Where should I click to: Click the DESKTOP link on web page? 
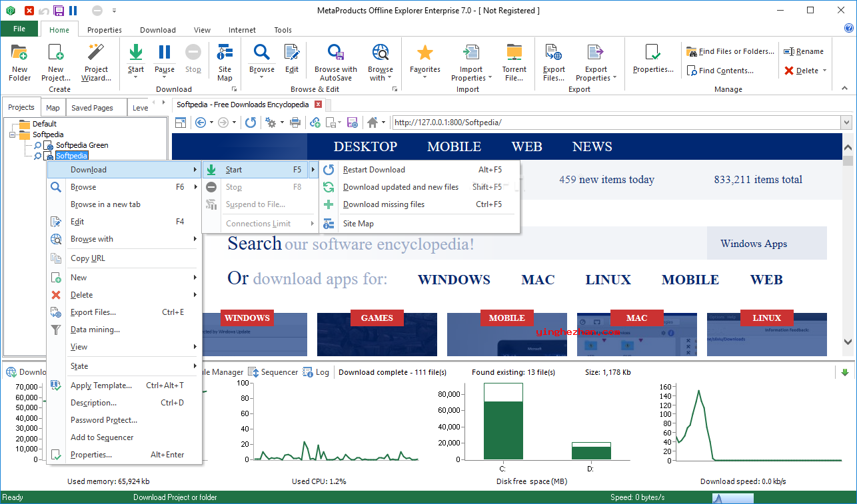tap(365, 146)
